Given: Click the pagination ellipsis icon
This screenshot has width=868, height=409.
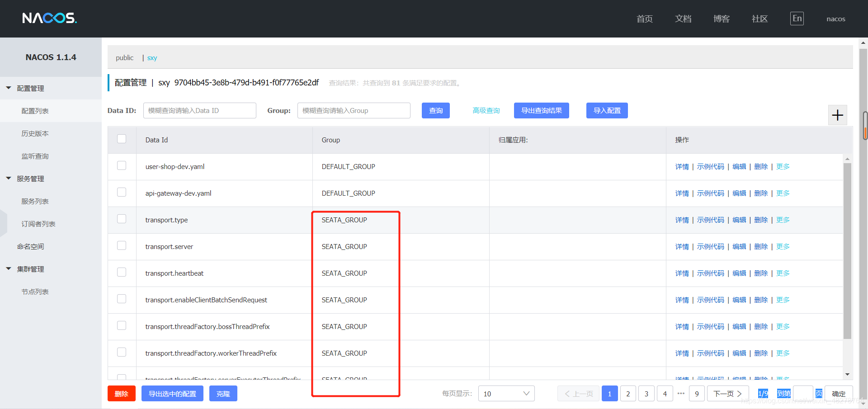Looking at the screenshot, I should tap(681, 393).
